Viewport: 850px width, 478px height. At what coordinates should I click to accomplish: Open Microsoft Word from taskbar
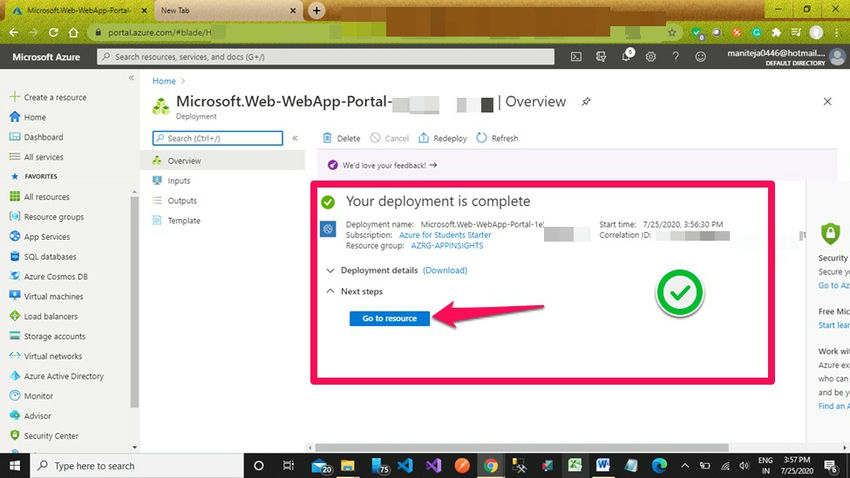click(603, 466)
